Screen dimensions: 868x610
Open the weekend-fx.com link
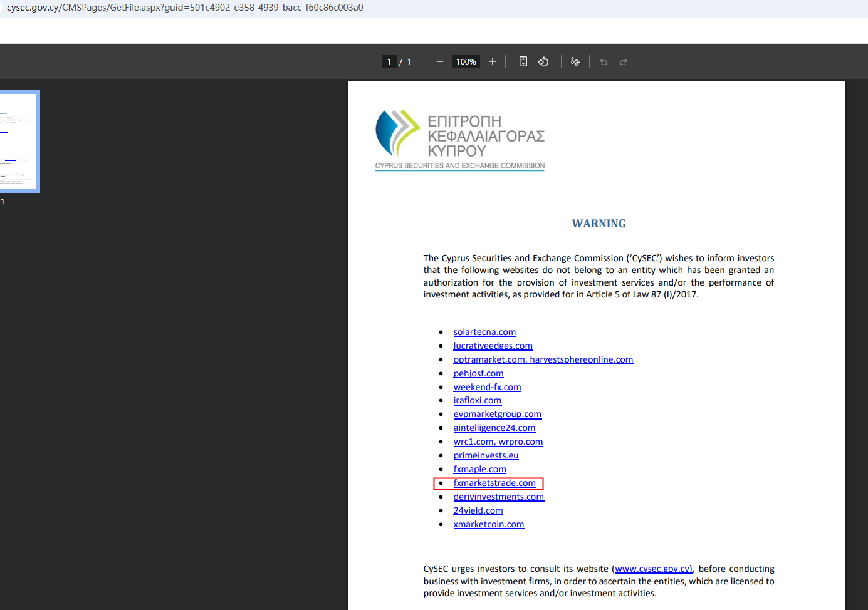coord(487,387)
